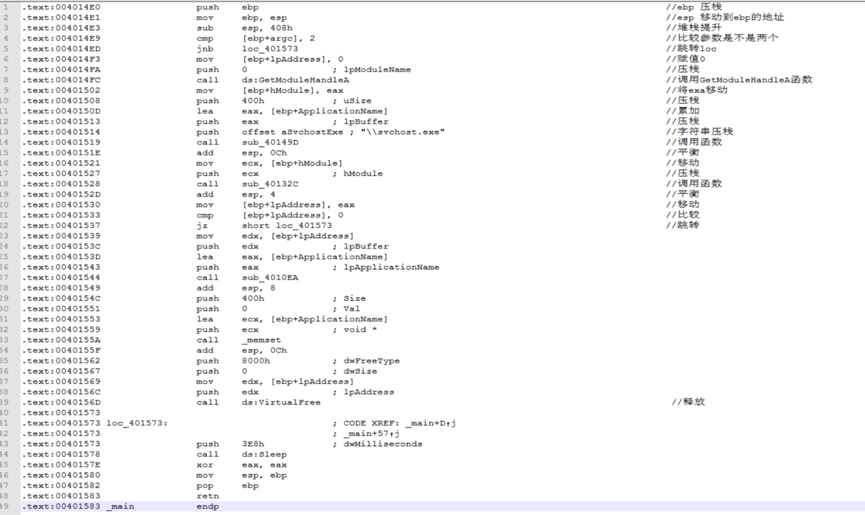Image resolution: width=865 pixels, height=515 pixels.
Task: Select the _memset call target
Action: coord(261,340)
